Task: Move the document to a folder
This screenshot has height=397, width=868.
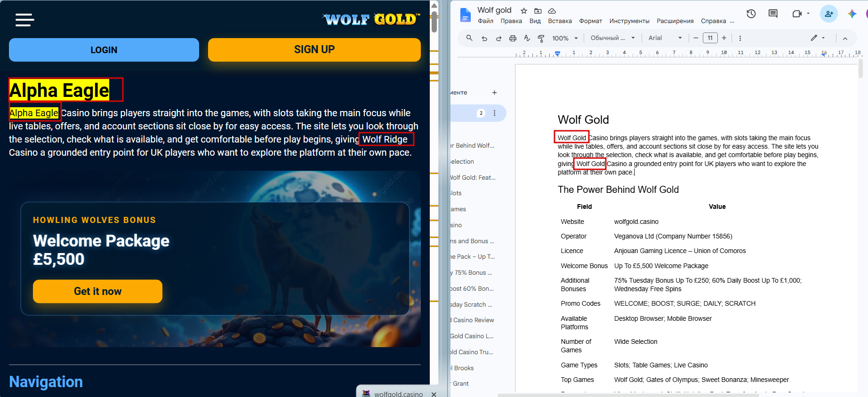Action: click(538, 11)
